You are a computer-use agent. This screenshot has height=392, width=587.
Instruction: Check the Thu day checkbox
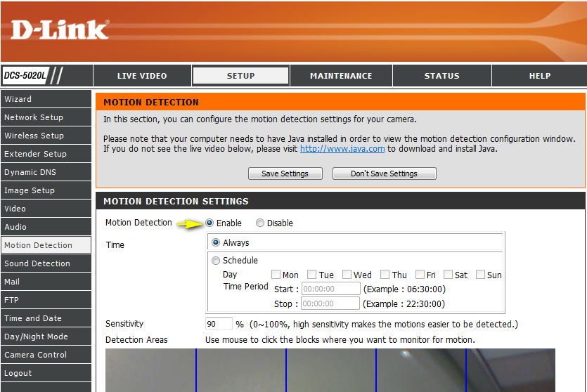tap(385, 275)
